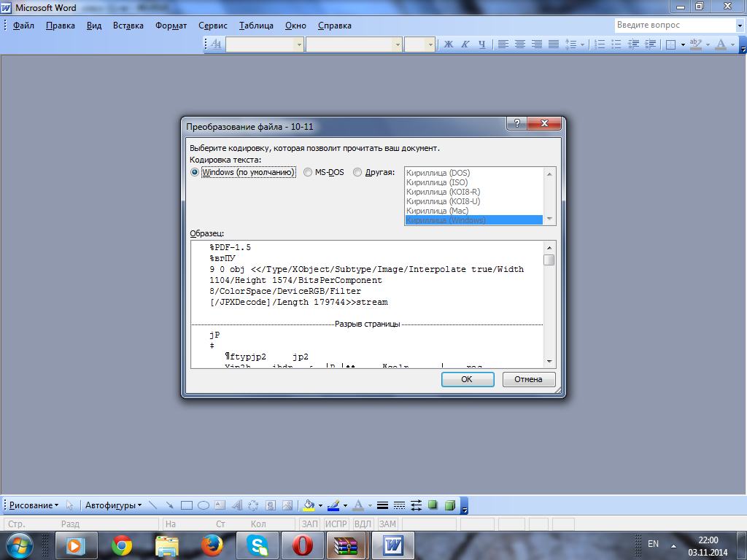Expand the Автофигуры dropdown menu

coord(113,505)
